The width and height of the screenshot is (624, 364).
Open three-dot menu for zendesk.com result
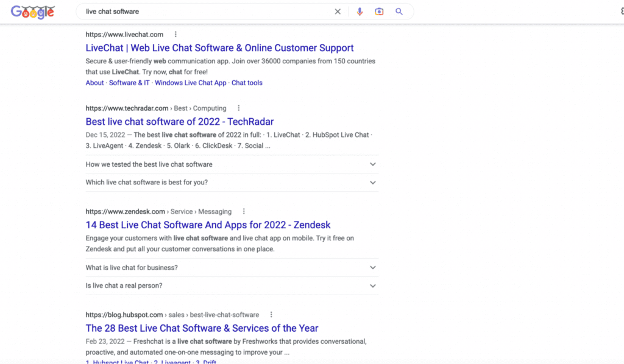tap(244, 211)
